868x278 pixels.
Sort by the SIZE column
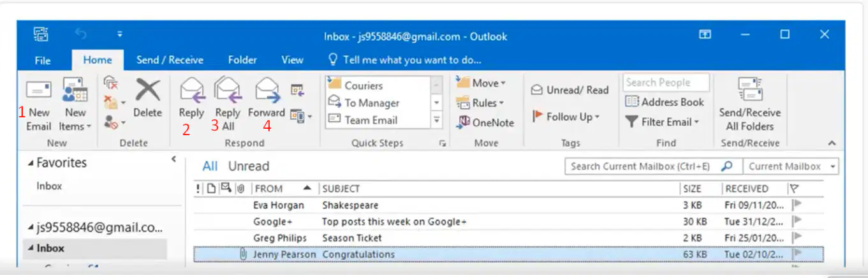coord(700,189)
